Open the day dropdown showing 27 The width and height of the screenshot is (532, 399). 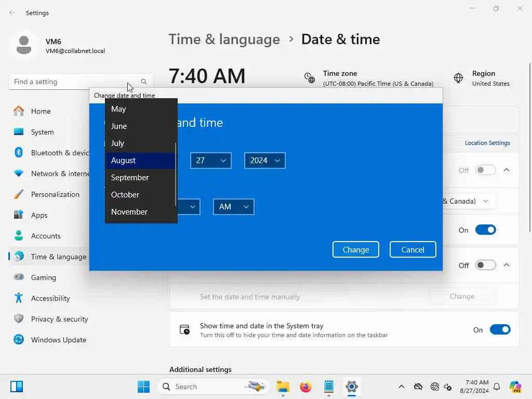[x=211, y=161]
